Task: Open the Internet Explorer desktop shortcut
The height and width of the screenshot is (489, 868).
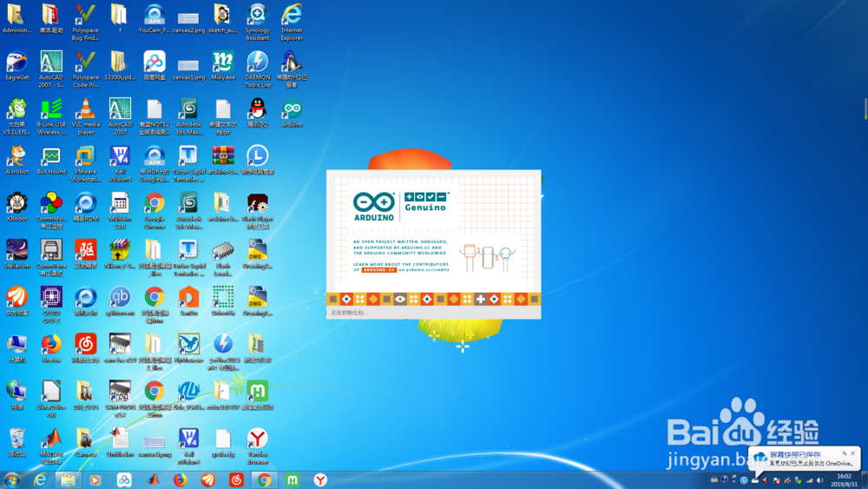Action: 292,23
